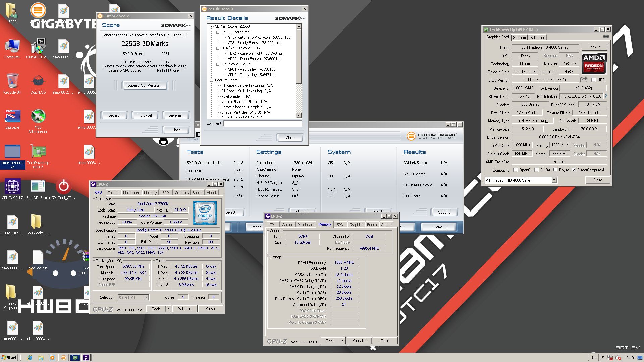Open ulps.exe desktop icon
This screenshot has width=644, height=362.
point(12,119)
